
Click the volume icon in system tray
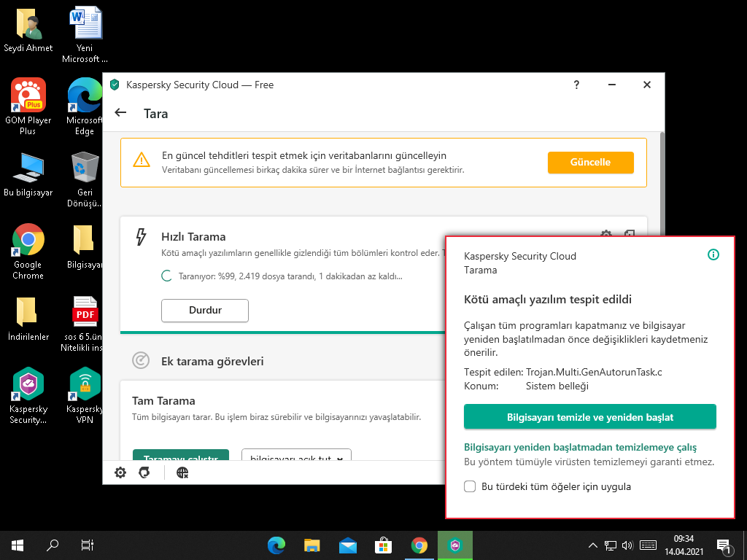pyautogui.click(x=627, y=545)
